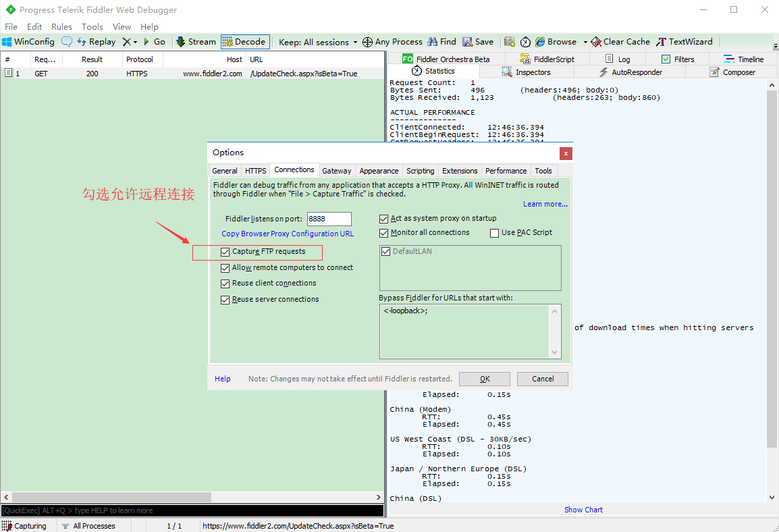Open the Gateway options tab
The image size is (779, 532).
coord(336,171)
